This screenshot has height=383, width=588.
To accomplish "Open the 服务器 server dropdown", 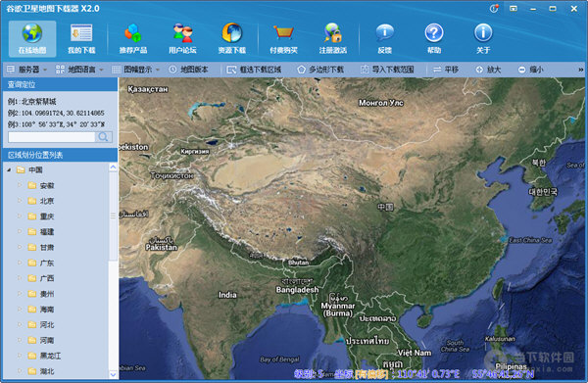I will click(x=27, y=70).
